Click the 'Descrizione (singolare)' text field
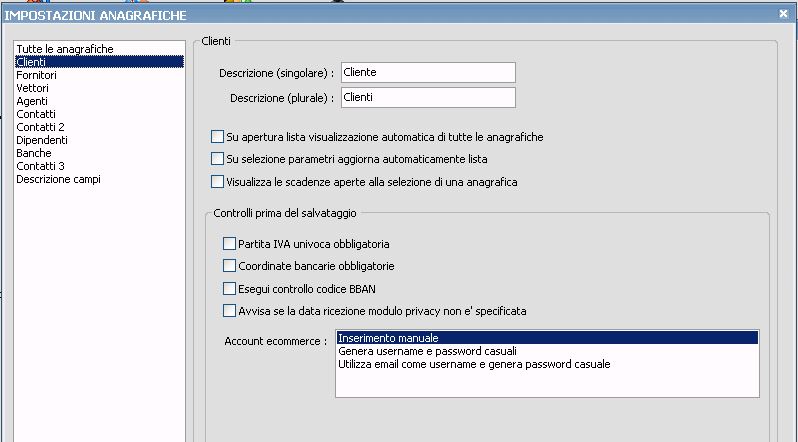This screenshot has width=798, height=442. point(427,72)
